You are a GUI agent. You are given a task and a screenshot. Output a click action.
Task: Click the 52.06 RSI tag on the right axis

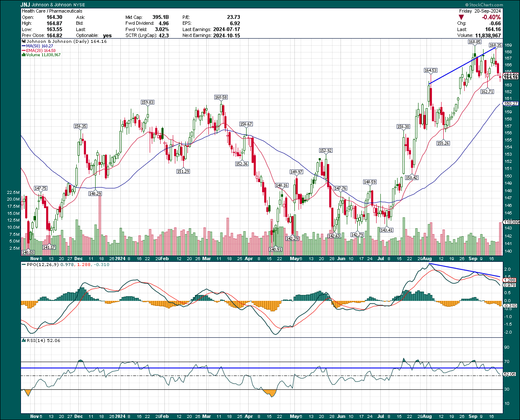[x=510, y=374]
